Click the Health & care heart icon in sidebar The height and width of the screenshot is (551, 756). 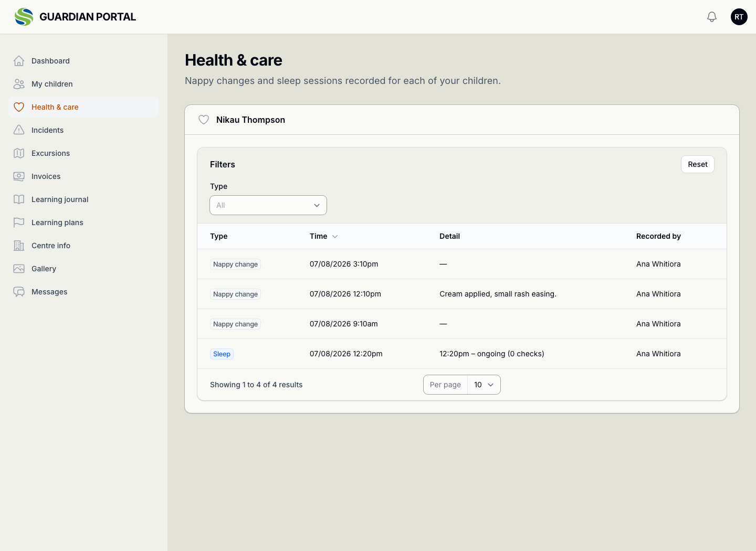[19, 107]
